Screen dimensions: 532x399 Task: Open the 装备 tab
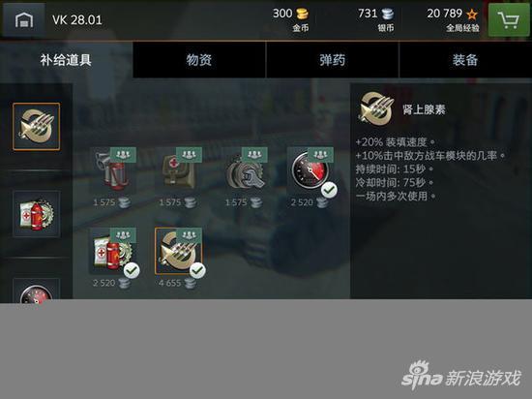pos(465,60)
